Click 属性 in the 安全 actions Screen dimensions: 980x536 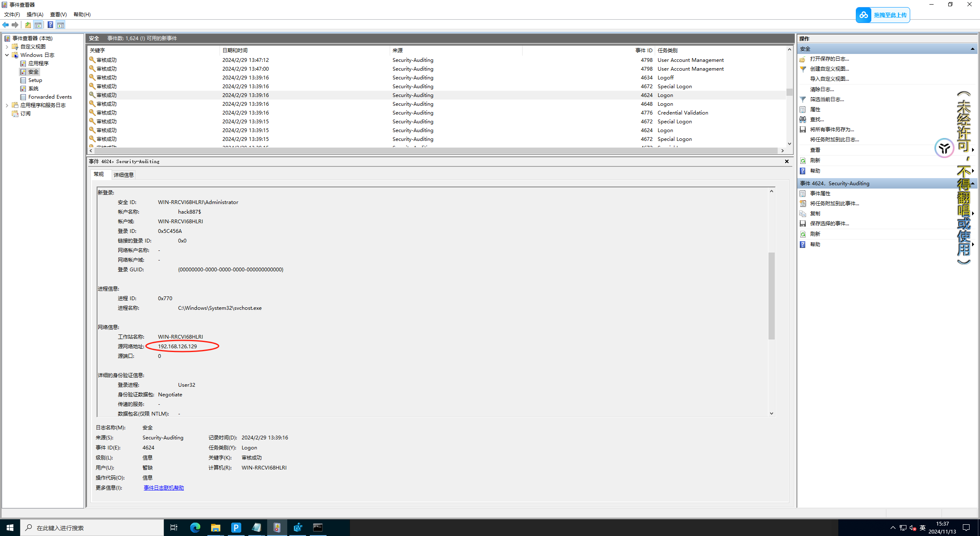(x=815, y=110)
